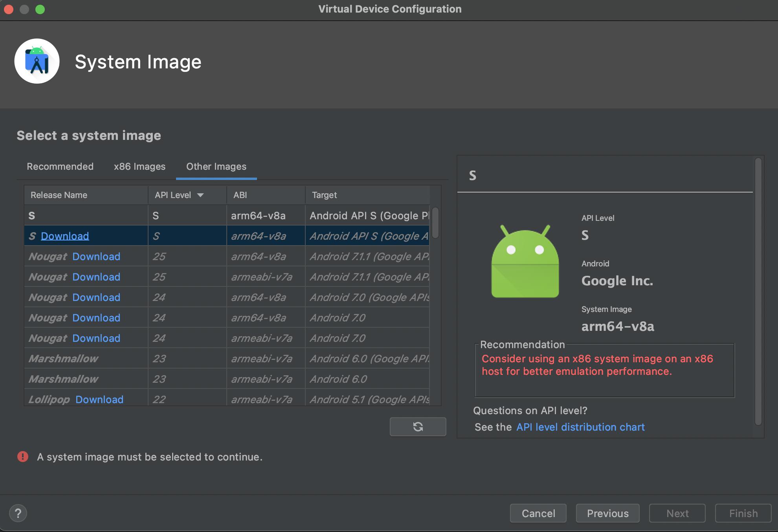Switch to the Recommended tab
The width and height of the screenshot is (778, 532).
coord(60,167)
